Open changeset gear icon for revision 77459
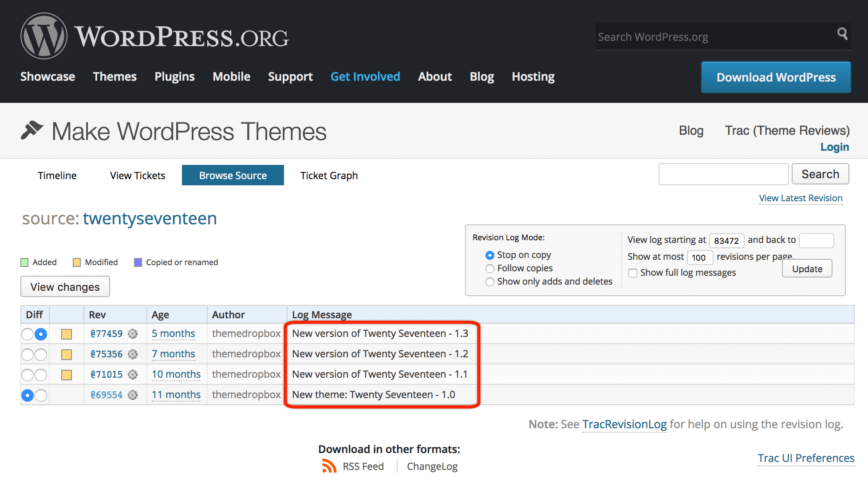Screen dimensions: 868x477 point(133,334)
